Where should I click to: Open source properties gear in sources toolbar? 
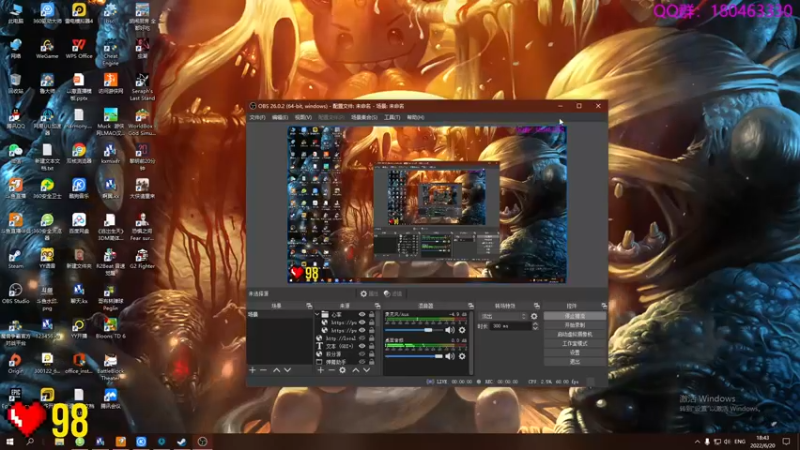click(x=342, y=370)
